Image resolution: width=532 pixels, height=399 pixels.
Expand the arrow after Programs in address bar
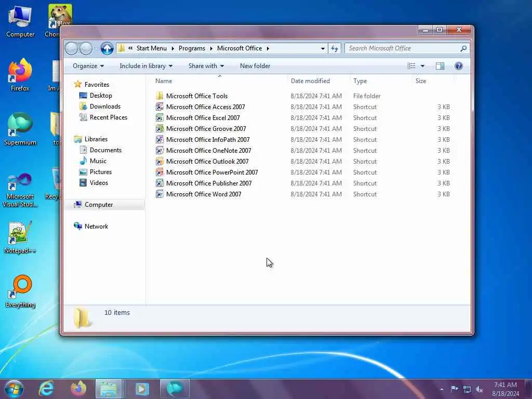(x=211, y=48)
